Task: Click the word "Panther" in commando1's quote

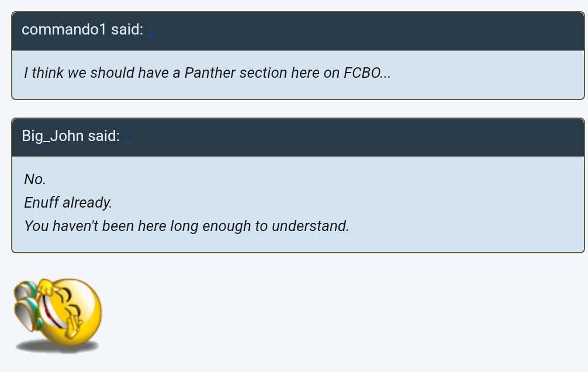Action: click(207, 73)
